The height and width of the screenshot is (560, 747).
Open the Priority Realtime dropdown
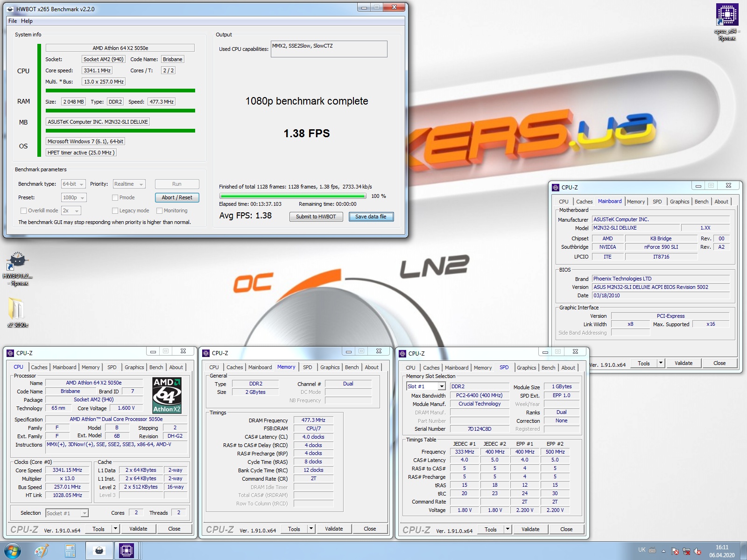[129, 184]
